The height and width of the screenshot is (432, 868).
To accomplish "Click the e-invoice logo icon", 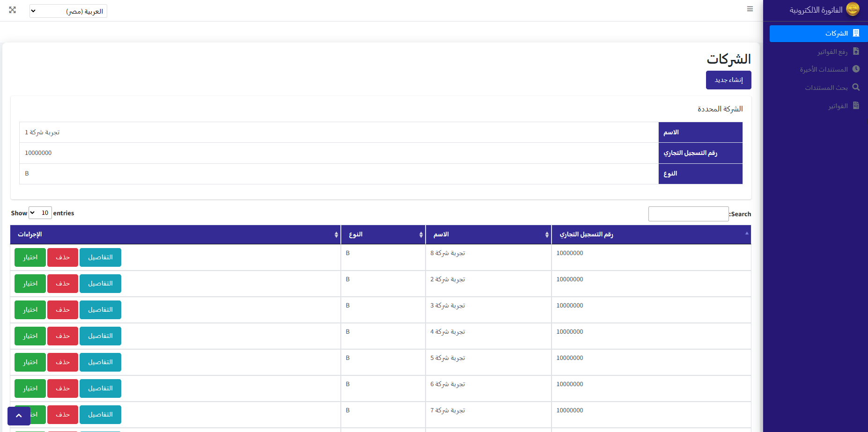I will [853, 9].
